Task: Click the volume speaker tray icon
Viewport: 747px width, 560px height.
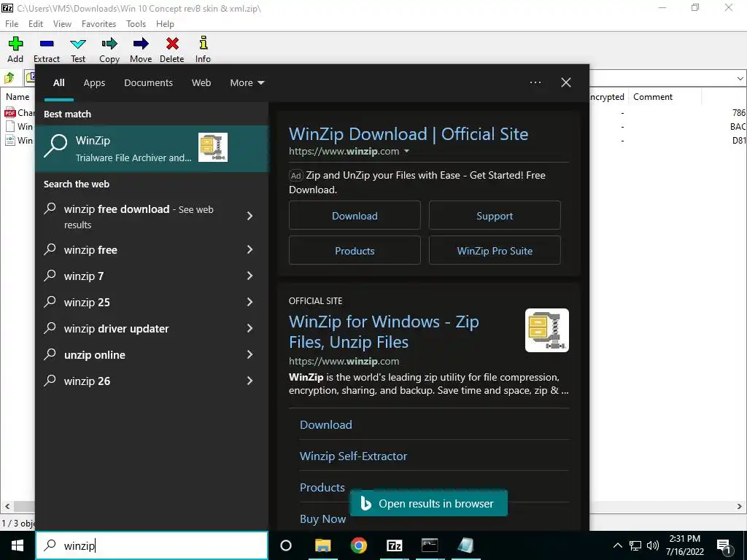Action: (653, 545)
